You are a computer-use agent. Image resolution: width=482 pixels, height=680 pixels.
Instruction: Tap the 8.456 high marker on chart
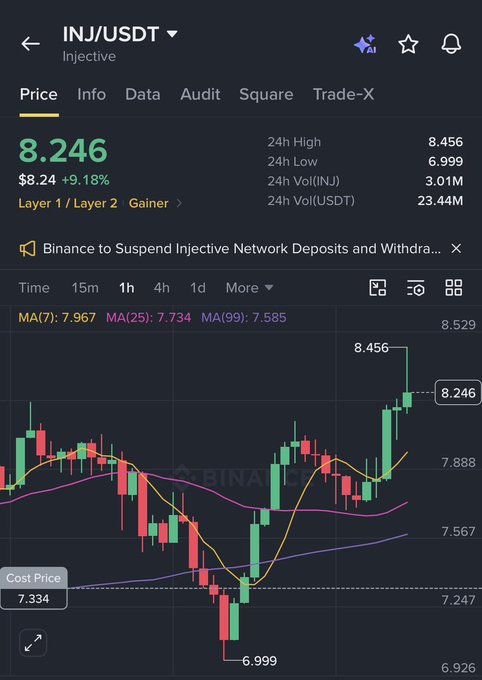pos(371,348)
